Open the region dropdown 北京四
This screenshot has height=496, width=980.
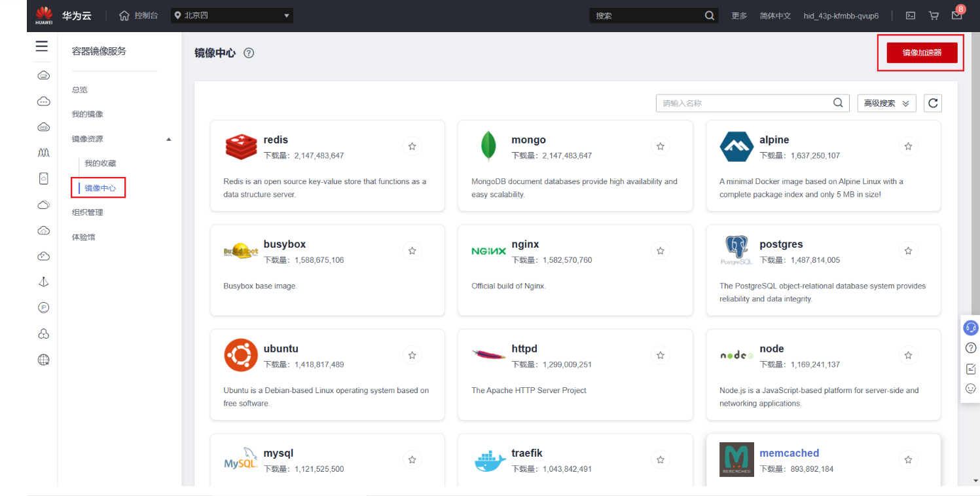232,16
